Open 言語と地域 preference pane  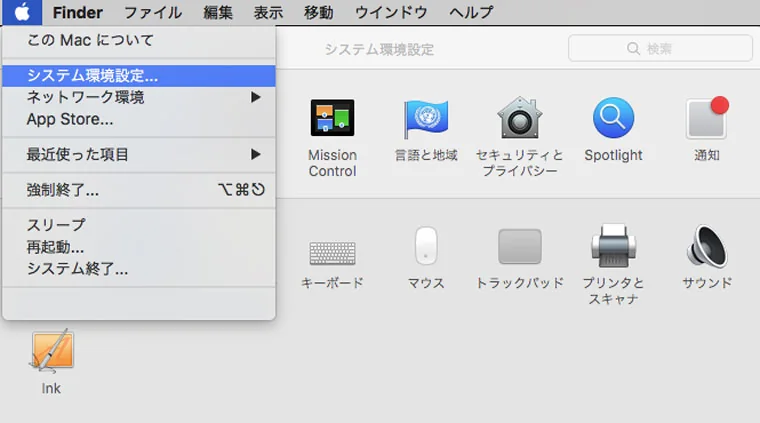coord(426,130)
